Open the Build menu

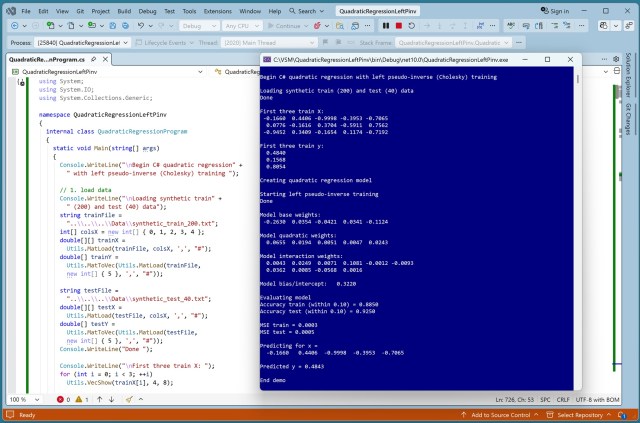[x=124, y=11]
